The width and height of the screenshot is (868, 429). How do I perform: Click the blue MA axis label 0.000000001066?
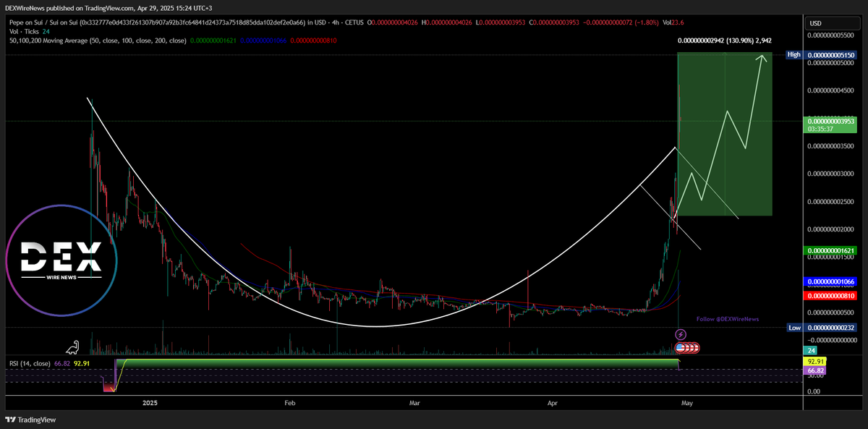pos(831,281)
